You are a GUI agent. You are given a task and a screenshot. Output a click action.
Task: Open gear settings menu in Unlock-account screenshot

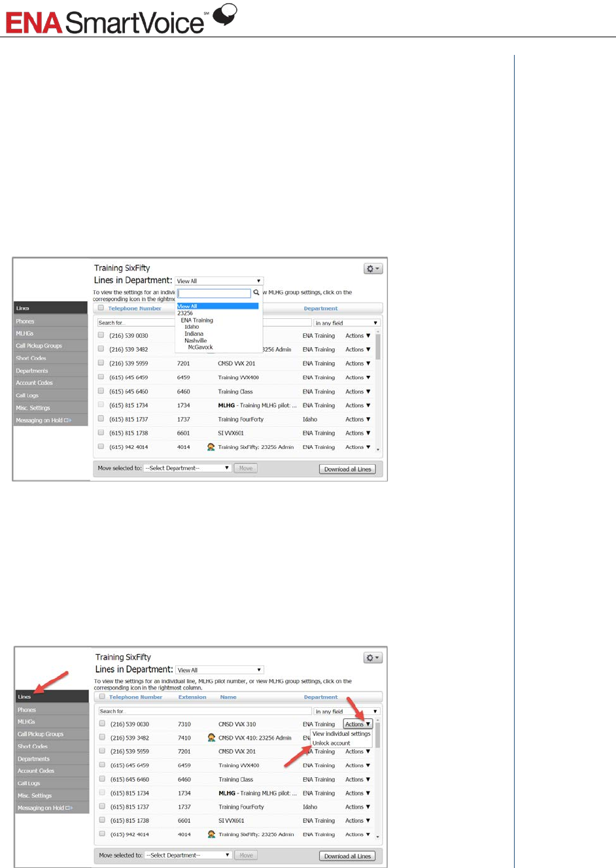(x=373, y=658)
